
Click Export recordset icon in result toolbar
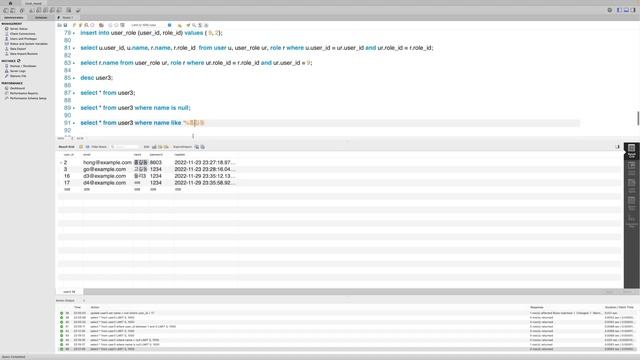pos(197,147)
